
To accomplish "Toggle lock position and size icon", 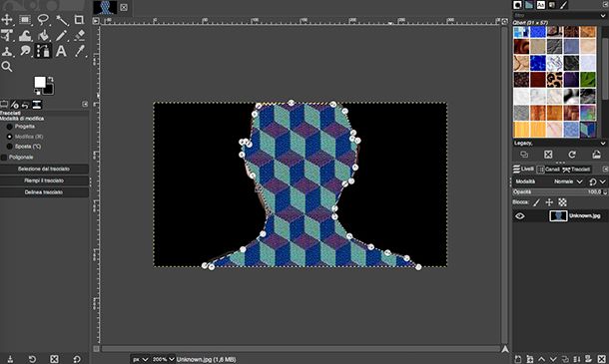I will click(549, 202).
